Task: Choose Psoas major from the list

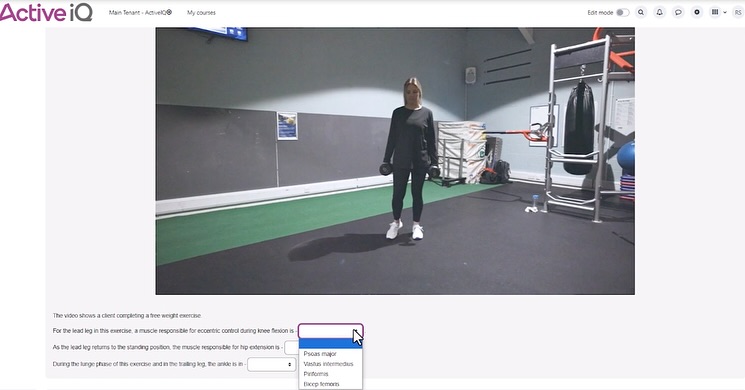Action: 331,354
